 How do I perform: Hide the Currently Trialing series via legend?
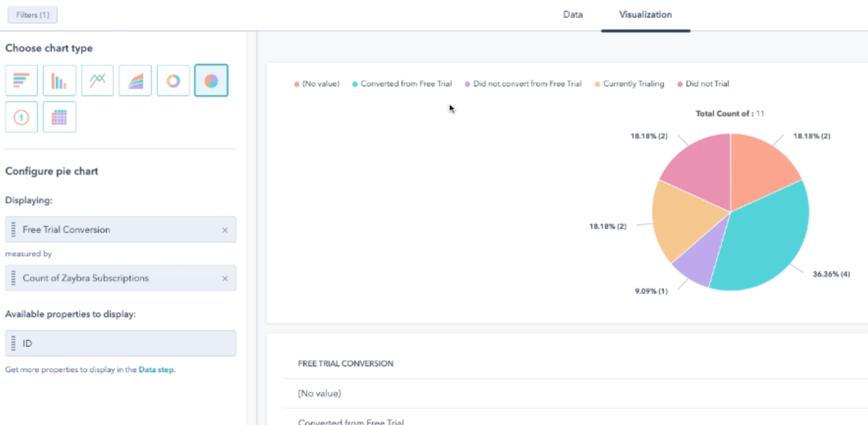tap(630, 83)
